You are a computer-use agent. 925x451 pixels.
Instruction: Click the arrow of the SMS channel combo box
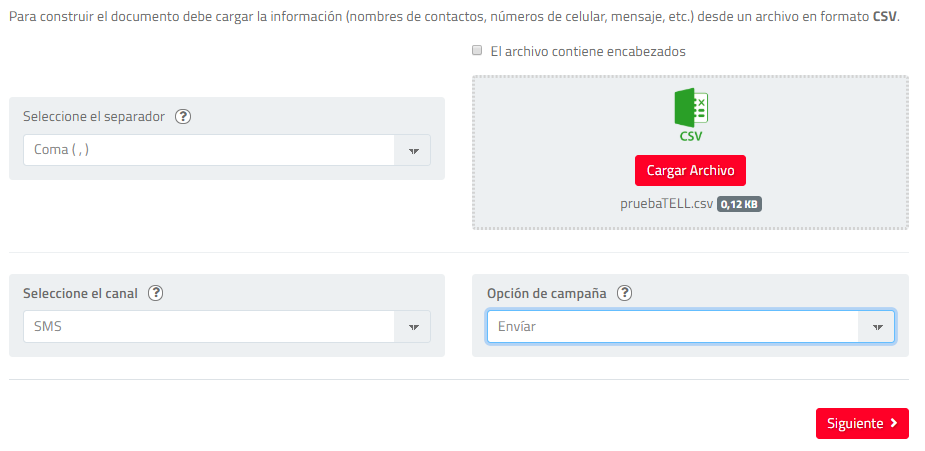pyautogui.click(x=414, y=327)
